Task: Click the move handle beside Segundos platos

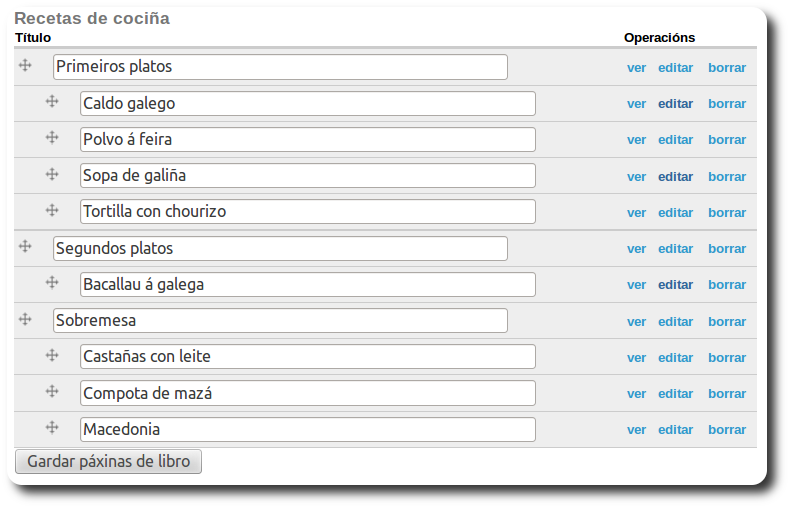Action: click(26, 246)
